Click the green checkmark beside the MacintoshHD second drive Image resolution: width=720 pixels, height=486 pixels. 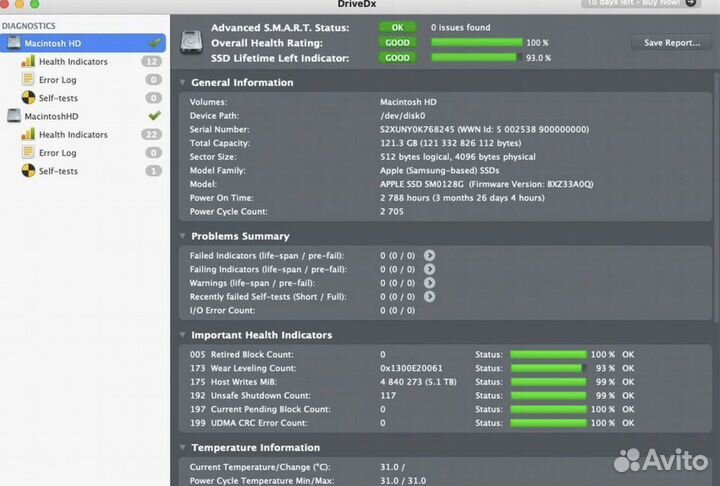tap(155, 115)
